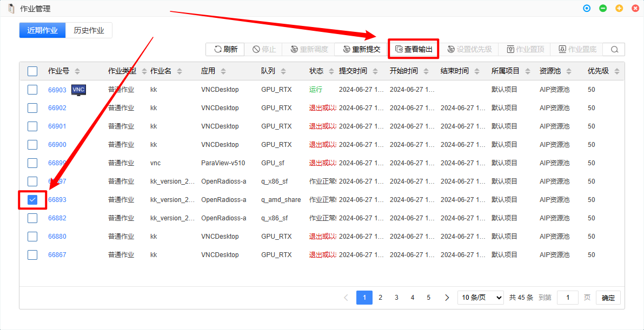Open the 10 条/页 page size dropdown
Screen dimensions: 644x330
click(x=481, y=298)
